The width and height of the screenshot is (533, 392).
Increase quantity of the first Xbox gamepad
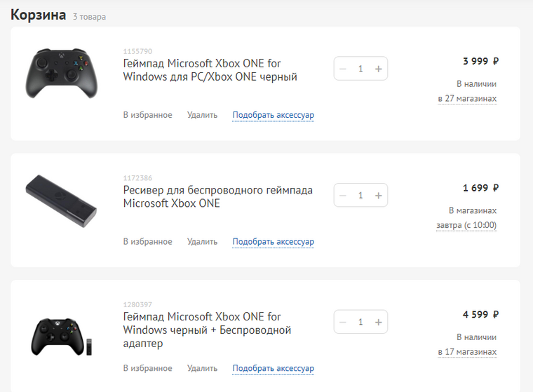click(x=378, y=69)
